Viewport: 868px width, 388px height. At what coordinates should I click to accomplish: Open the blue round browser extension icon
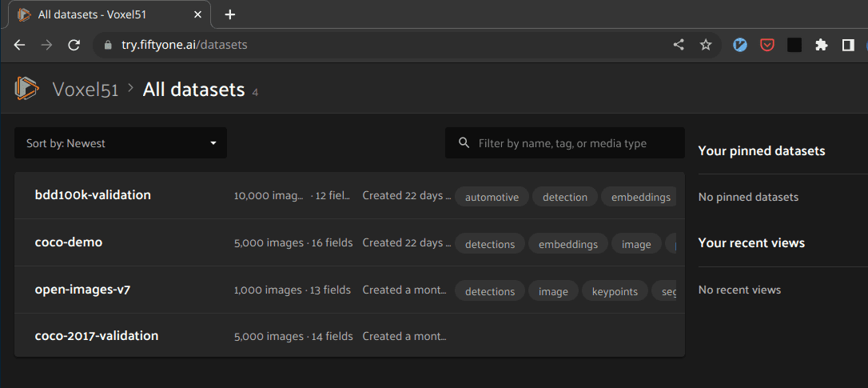pos(740,45)
